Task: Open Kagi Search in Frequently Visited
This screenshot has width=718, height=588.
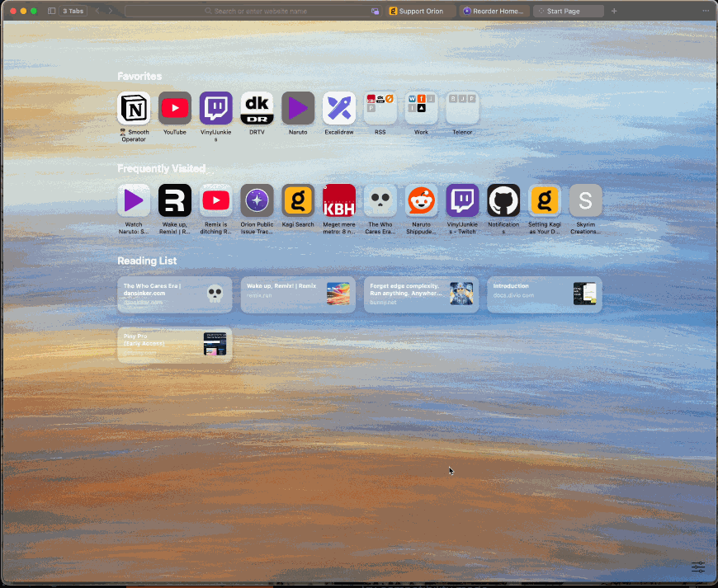Action: coord(298,200)
